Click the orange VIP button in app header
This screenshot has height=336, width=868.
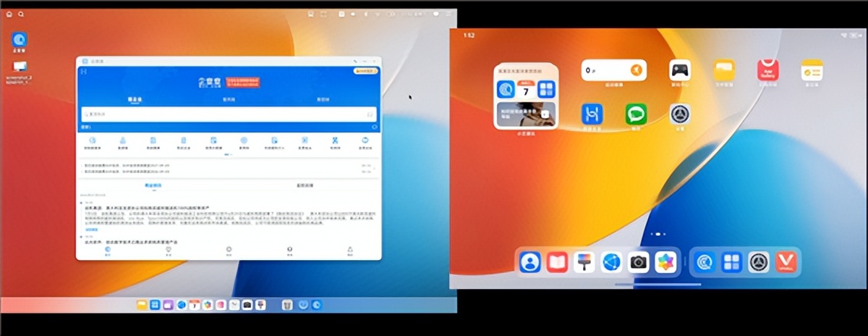coord(365,71)
